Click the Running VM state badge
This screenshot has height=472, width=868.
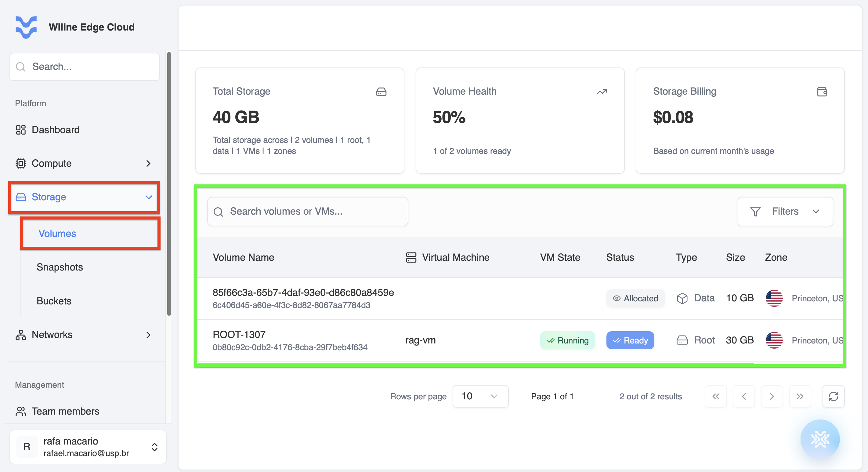tap(567, 340)
